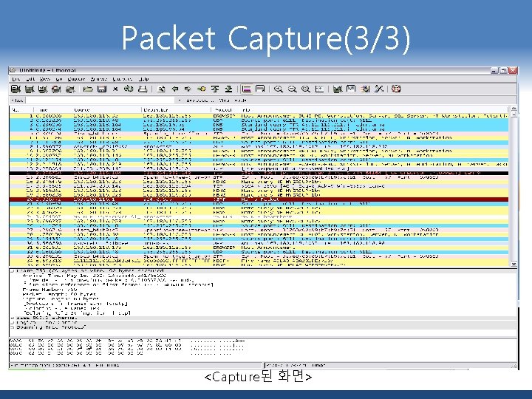Screen dimensions: 532x399
Task: Click the Filter button beside the input
Action: click(x=17, y=100)
